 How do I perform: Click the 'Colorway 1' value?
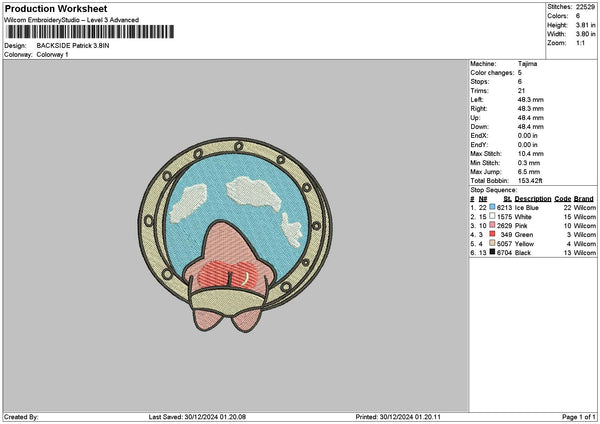[x=52, y=55]
